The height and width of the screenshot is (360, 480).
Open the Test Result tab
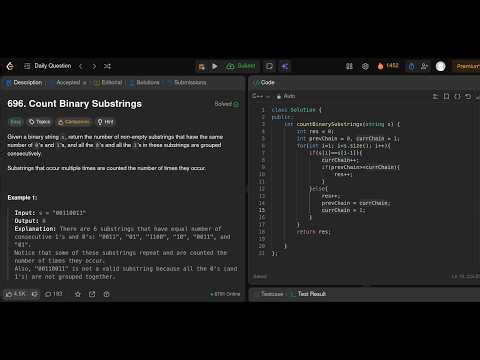[308, 294]
